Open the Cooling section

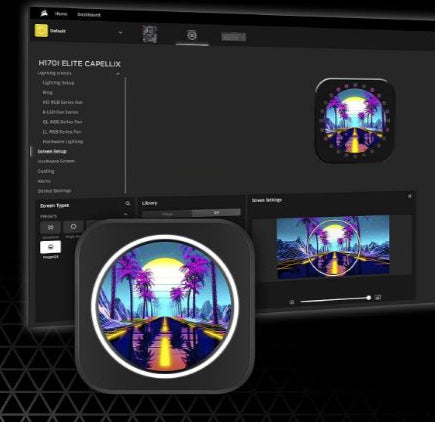pos(46,171)
